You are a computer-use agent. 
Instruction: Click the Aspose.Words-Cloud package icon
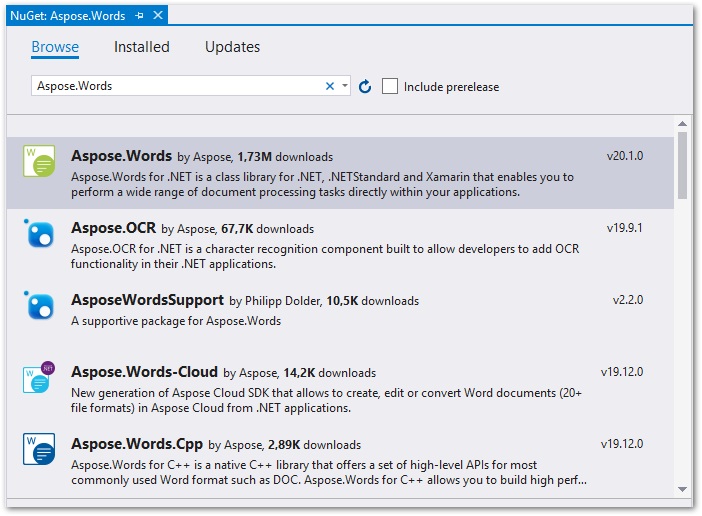pyautogui.click(x=39, y=378)
